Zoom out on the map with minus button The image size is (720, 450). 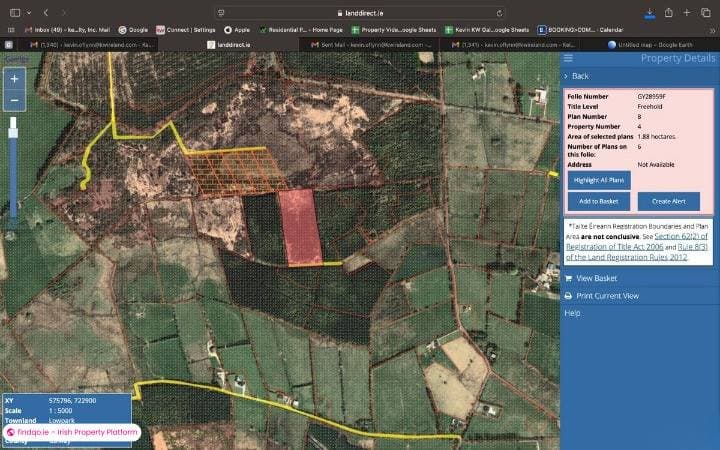click(x=14, y=100)
